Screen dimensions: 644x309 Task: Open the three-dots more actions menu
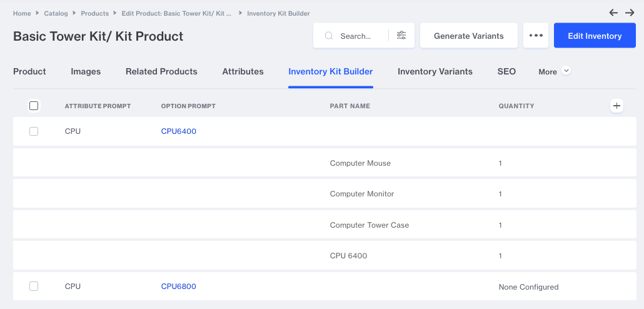point(536,35)
